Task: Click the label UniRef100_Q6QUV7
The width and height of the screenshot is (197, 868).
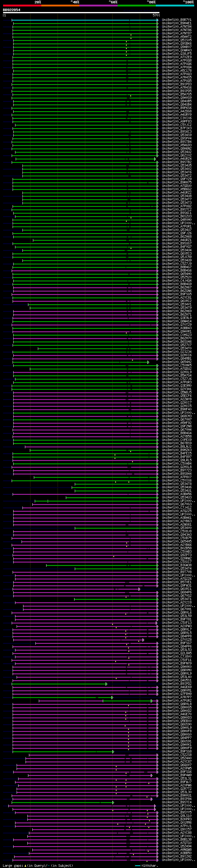Action: tap(176, 765)
